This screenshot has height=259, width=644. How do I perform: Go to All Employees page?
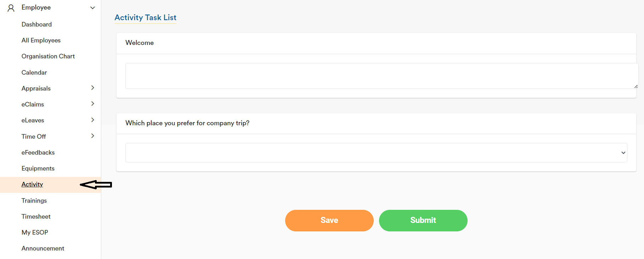(41, 40)
